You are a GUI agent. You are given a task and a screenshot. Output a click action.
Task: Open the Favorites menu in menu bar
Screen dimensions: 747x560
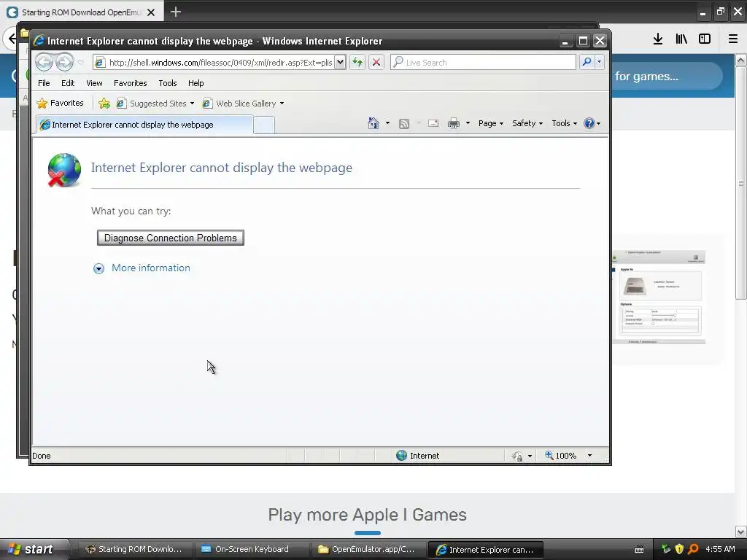130,83
